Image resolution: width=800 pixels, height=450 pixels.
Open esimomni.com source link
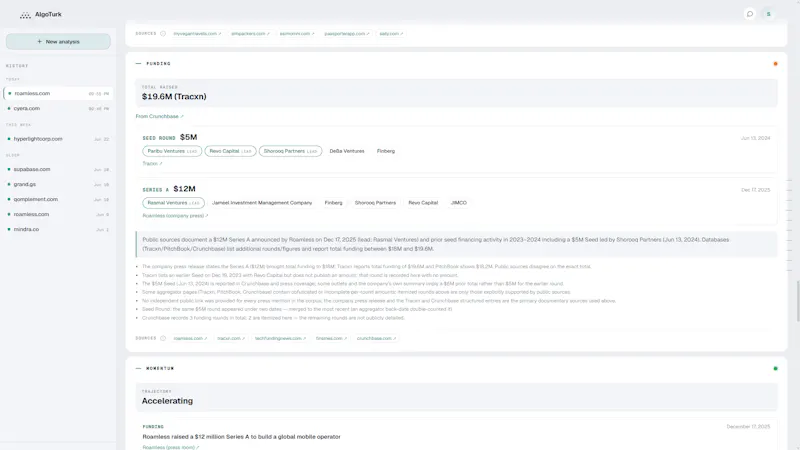(297, 34)
